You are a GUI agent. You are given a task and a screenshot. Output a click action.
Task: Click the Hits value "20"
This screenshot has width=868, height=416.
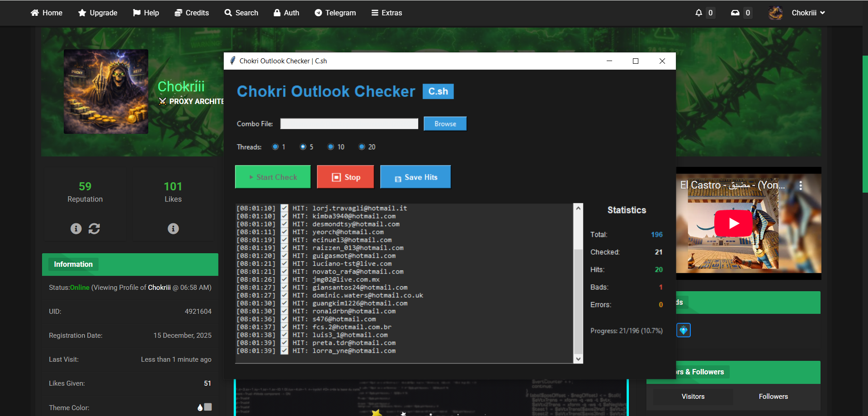(659, 270)
